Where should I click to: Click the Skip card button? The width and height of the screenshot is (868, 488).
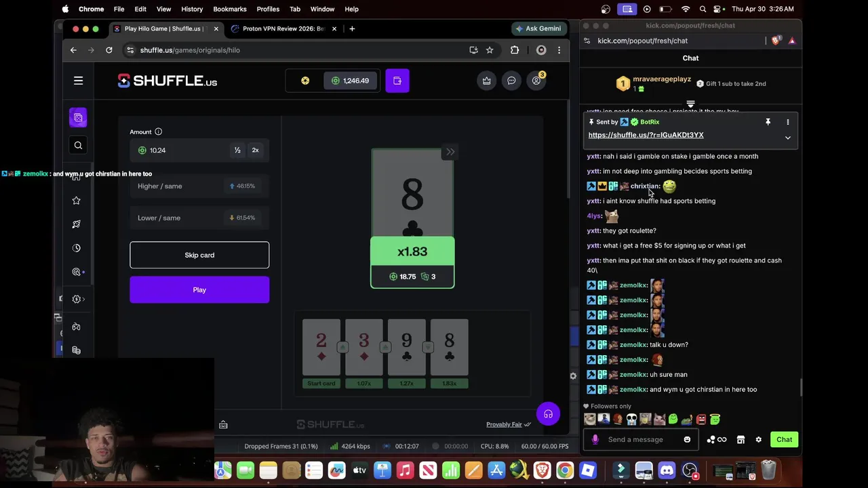click(199, 255)
